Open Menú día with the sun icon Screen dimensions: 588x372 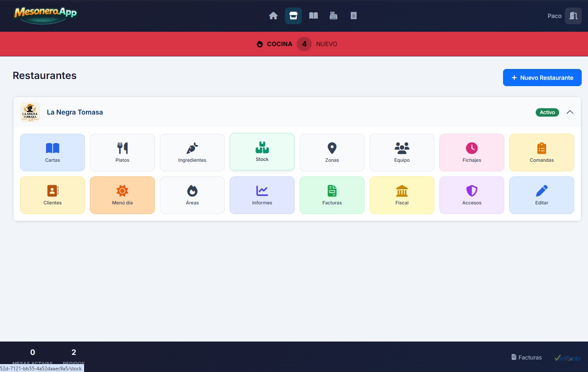pyautogui.click(x=122, y=195)
